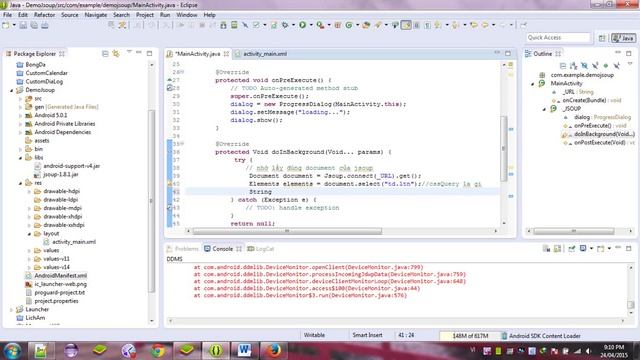The width and height of the screenshot is (640, 360).
Task: Click into the Quick Access field
Action: pyautogui.click(x=558, y=38)
